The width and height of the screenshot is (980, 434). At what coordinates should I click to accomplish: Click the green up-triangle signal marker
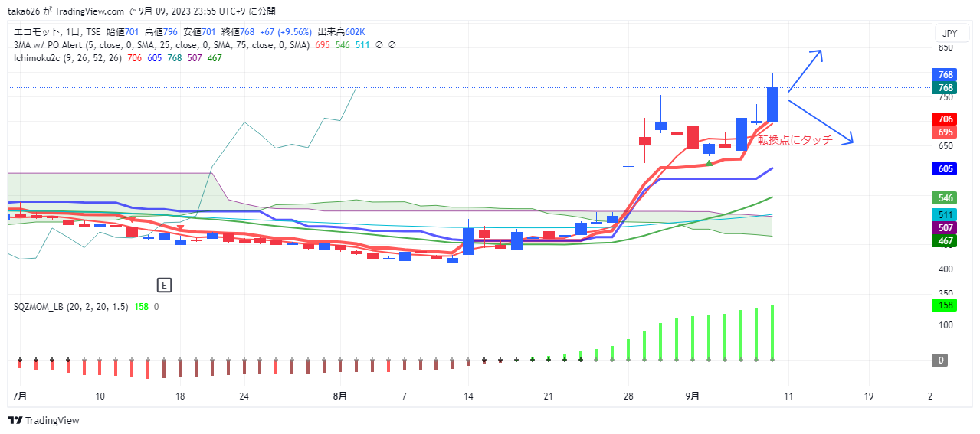710,163
